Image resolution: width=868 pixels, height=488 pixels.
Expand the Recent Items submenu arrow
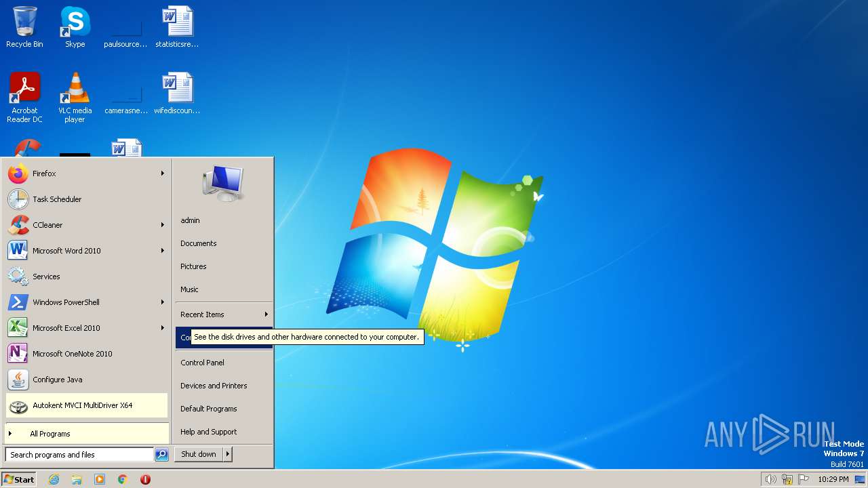click(x=267, y=314)
